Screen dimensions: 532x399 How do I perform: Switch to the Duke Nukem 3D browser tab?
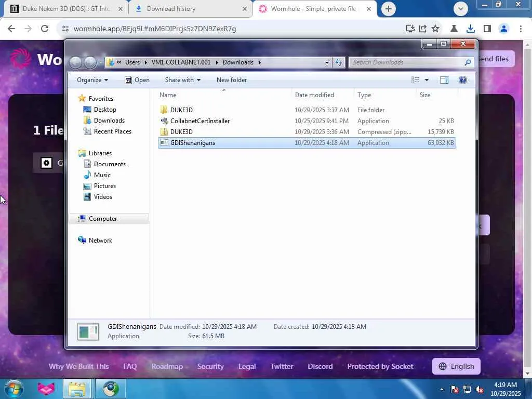tap(65, 9)
